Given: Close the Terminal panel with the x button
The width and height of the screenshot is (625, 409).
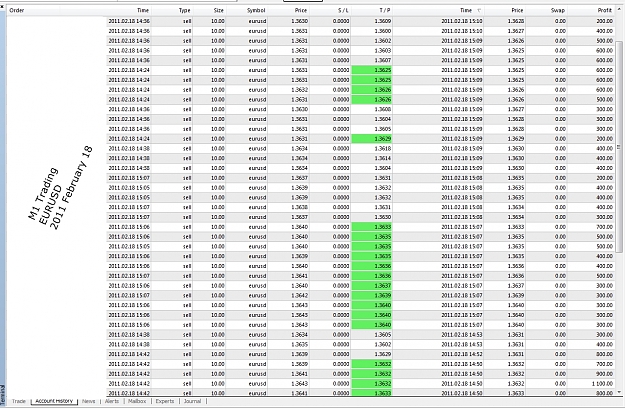Looking at the screenshot, I should [x=2, y=6].
